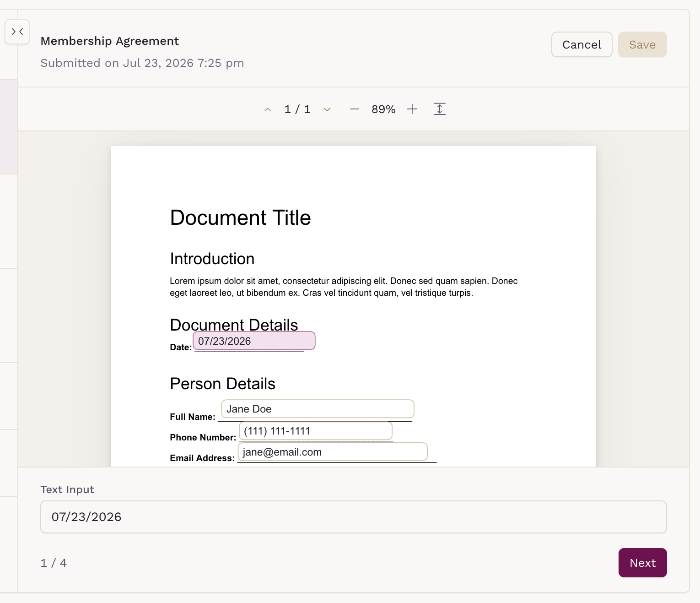Click the Cancel button
This screenshot has height=603, width=700.
tap(582, 44)
